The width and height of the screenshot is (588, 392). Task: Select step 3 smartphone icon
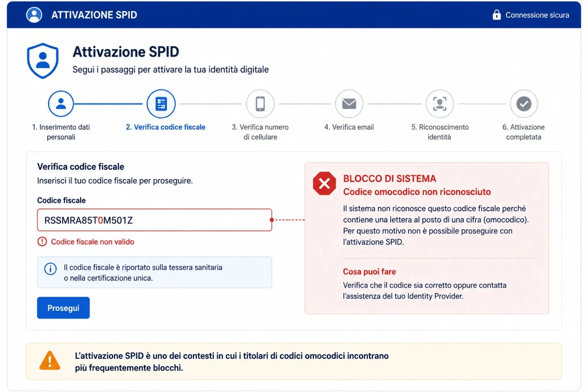point(260,104)
